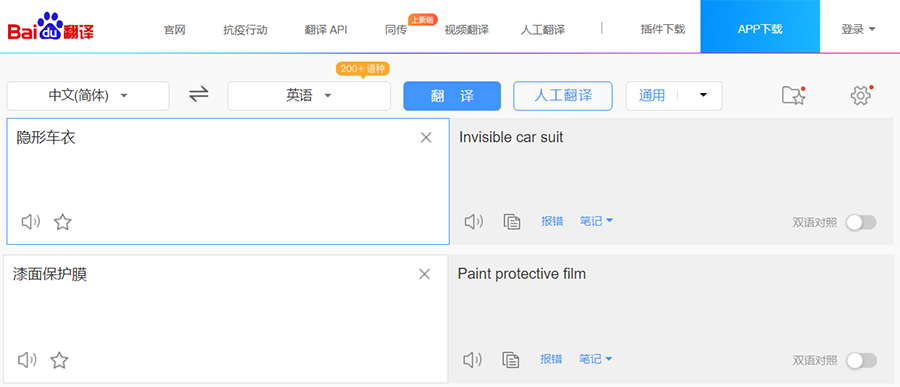
Task: Open the 同传 nav item
Action: pos(396,30)
